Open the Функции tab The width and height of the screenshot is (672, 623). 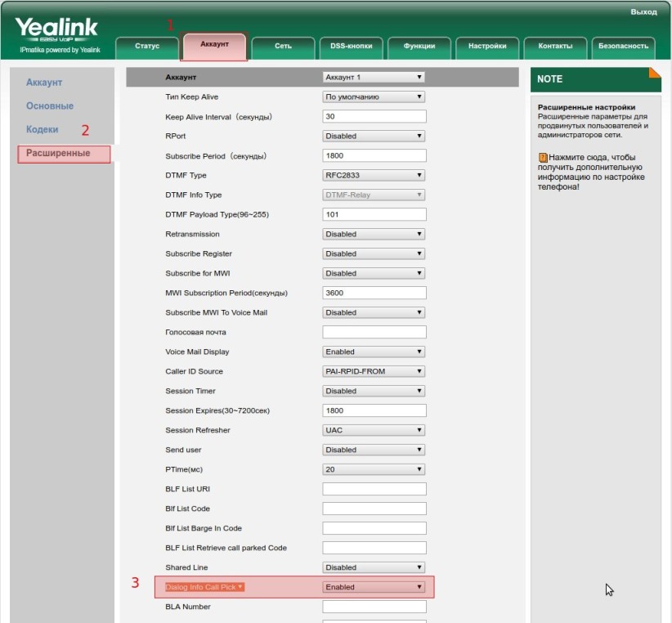[419, 47]
